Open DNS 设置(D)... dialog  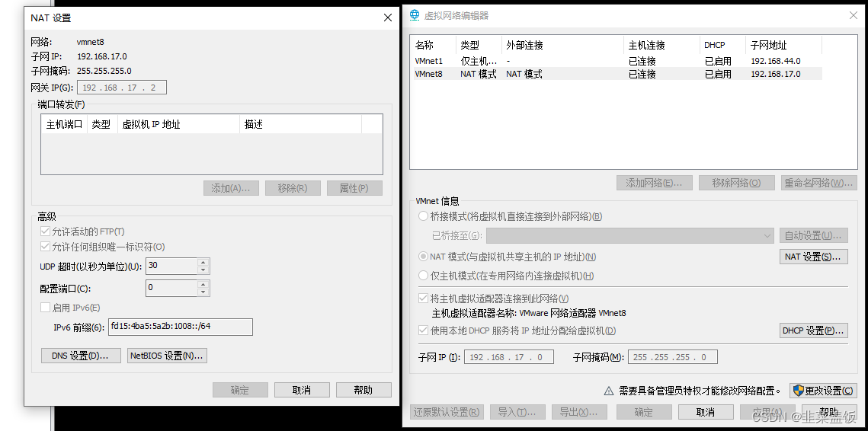tap(81, 356)
